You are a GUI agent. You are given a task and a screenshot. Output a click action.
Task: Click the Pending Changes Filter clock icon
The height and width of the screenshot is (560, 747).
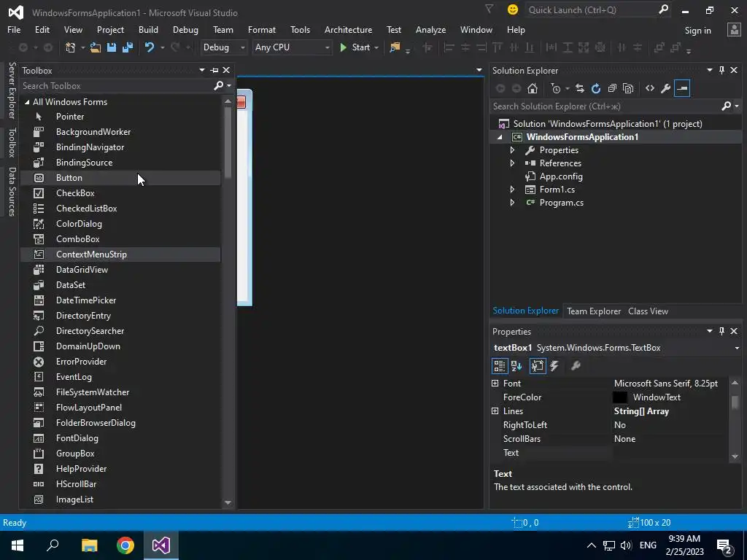pos(555,88)
